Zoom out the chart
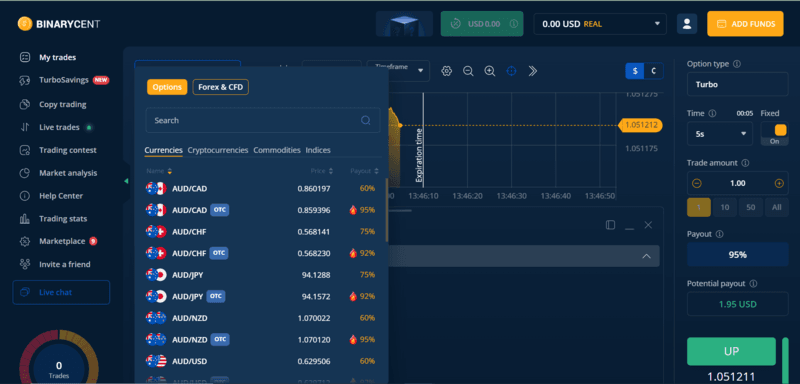The width and height of the screenshot is (800, 384). 468,71
